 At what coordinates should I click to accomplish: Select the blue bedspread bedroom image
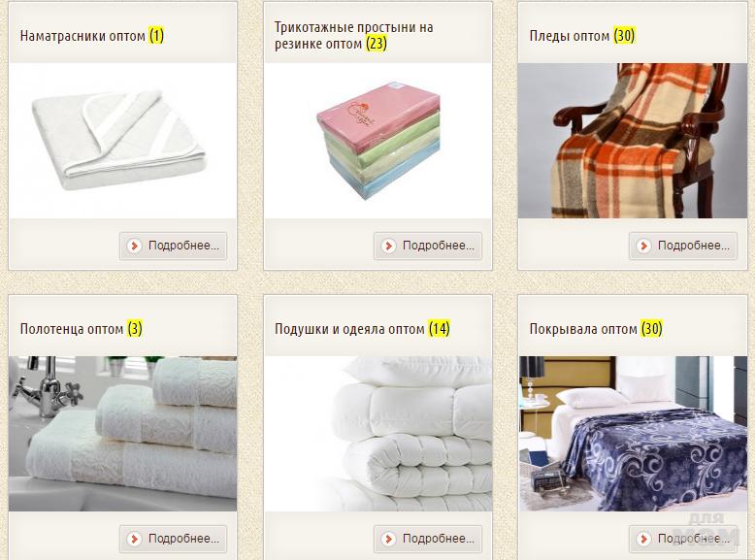coord(632,434)
